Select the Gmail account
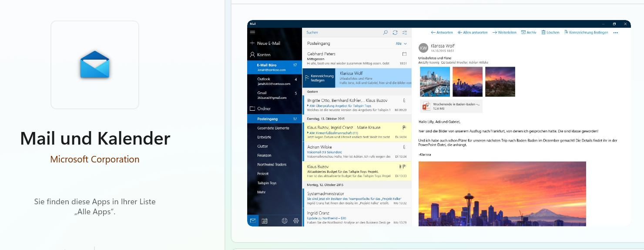The image size is (644, 250). click(275, 95)
